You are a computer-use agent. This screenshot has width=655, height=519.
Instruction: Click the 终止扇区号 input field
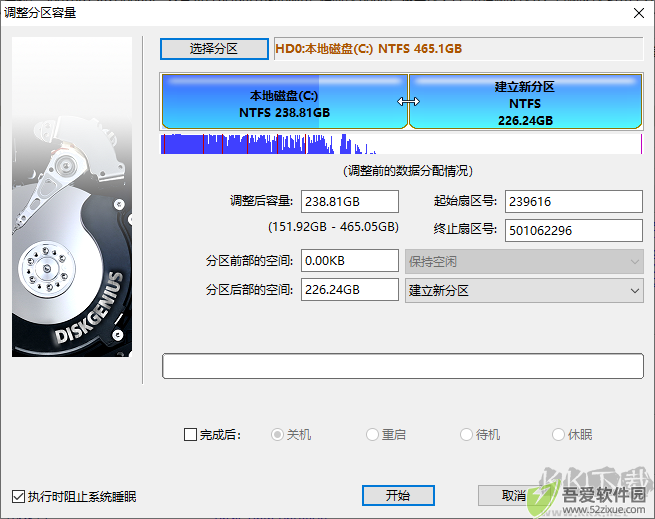click(574, 230)
